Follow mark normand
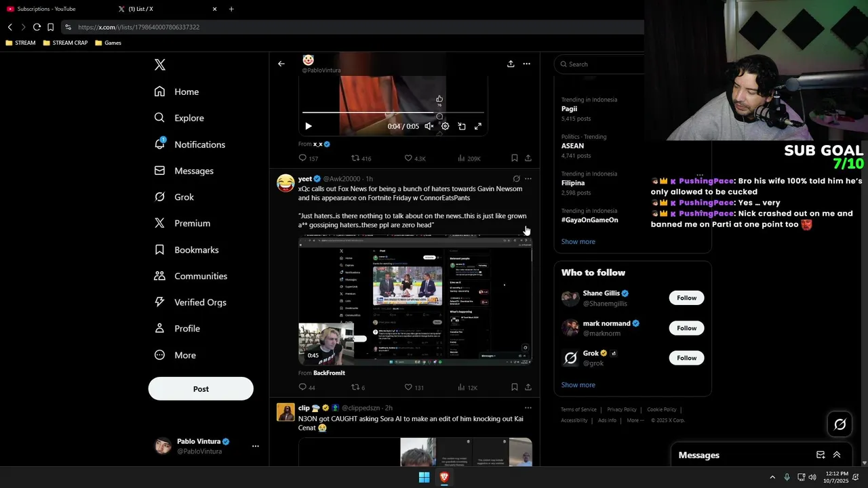Screen dimensions: 868x488 point(686,328)
